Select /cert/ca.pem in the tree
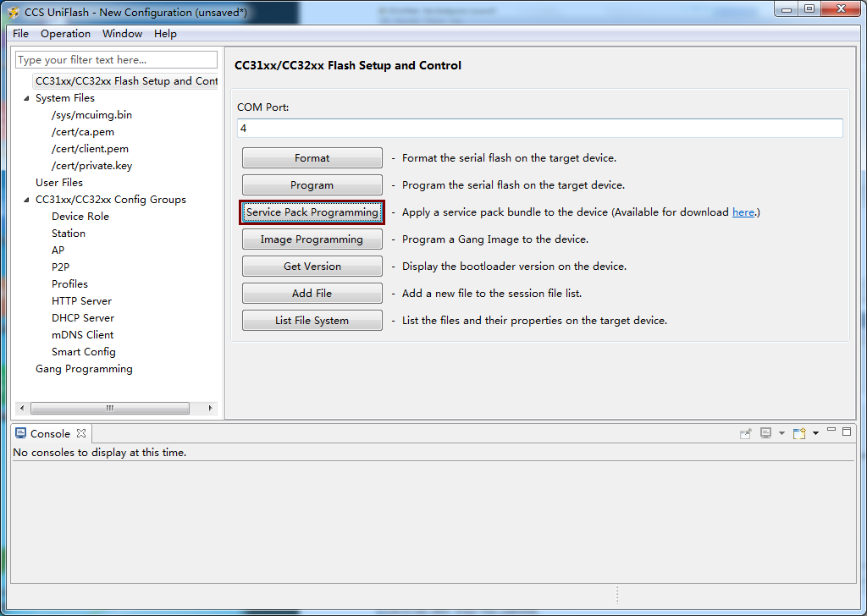 click(83, 132)
